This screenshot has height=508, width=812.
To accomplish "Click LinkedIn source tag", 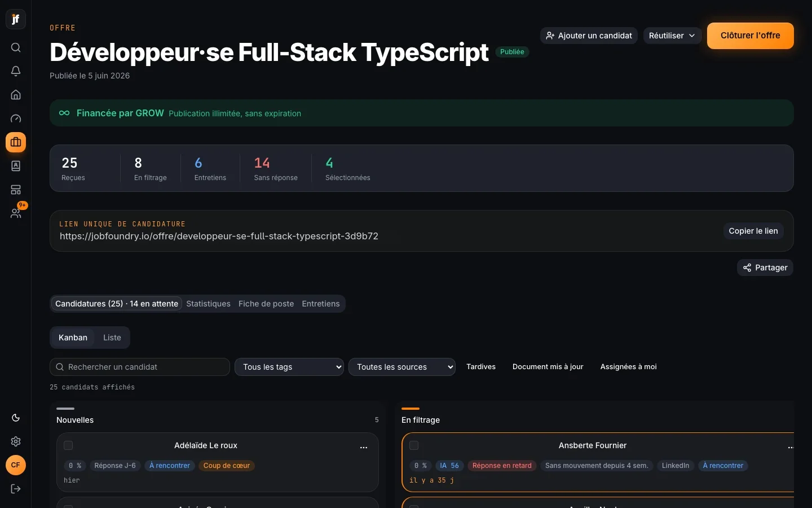I will tap(676, 466).
